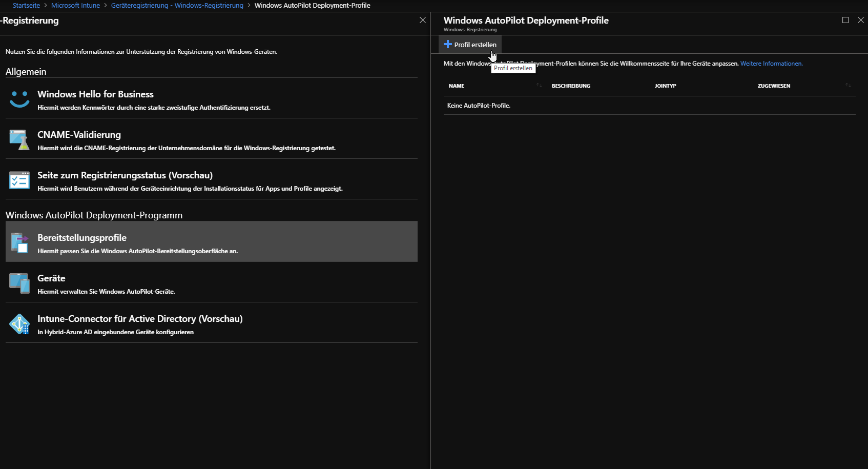Click the Windows AutoPilot Deployment-Programm heading
868x469 pixels.
coord(94,215)
